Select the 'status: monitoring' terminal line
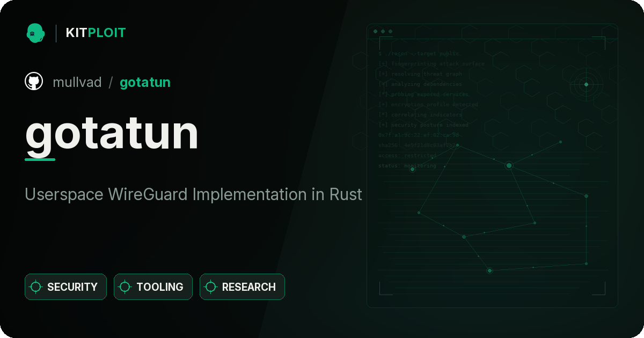Image resolution: width=644 pixels, height=338 pixels. 407,166
